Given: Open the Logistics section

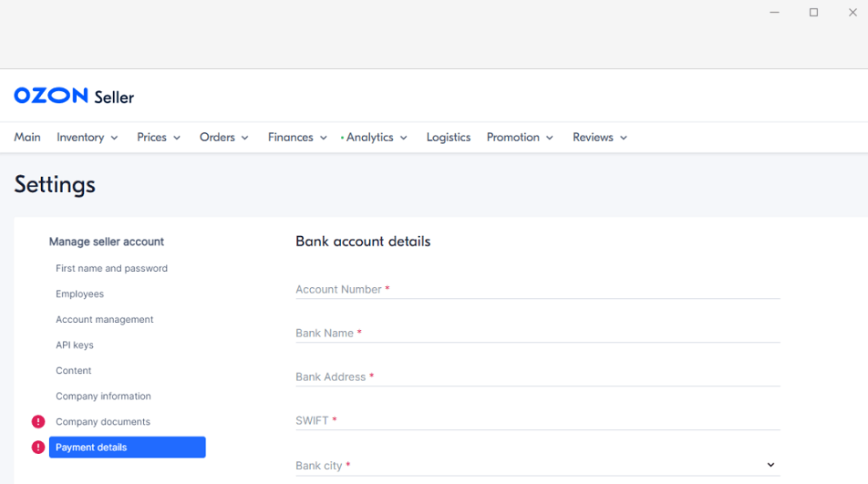Looking at the screenshot, I should 449,138.
